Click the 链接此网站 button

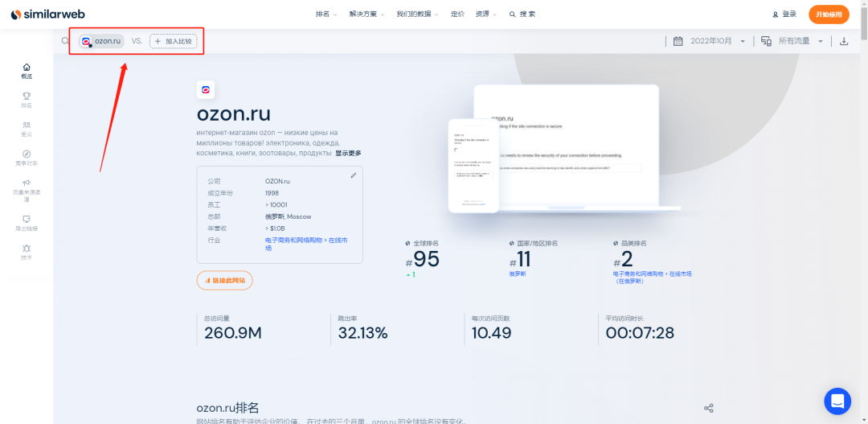225,281
